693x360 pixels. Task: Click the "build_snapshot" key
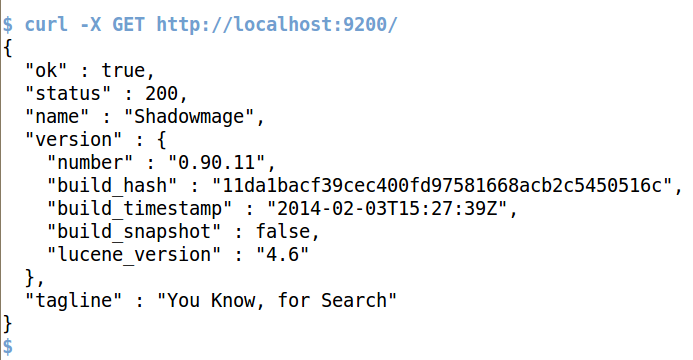click(x=134, y=231)
